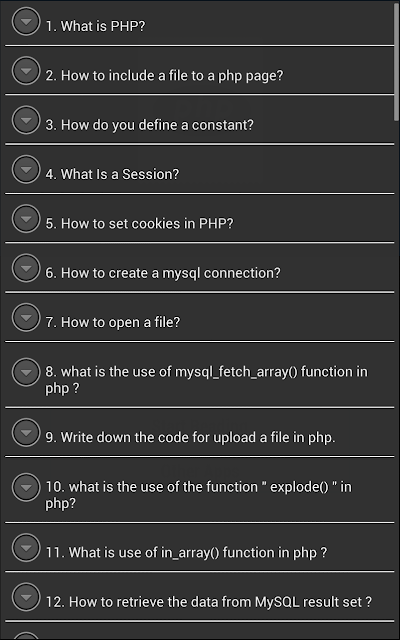Tap the down-arrow icon for the explode() question
The image size is (400, 640).
(x=26, y=487)
